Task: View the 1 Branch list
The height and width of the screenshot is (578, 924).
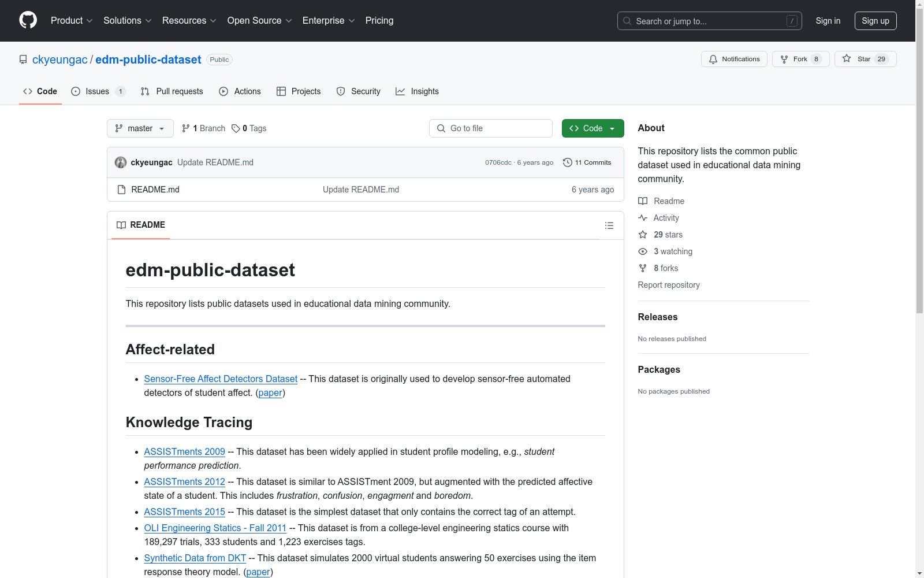Action: [x=203, y=128]
